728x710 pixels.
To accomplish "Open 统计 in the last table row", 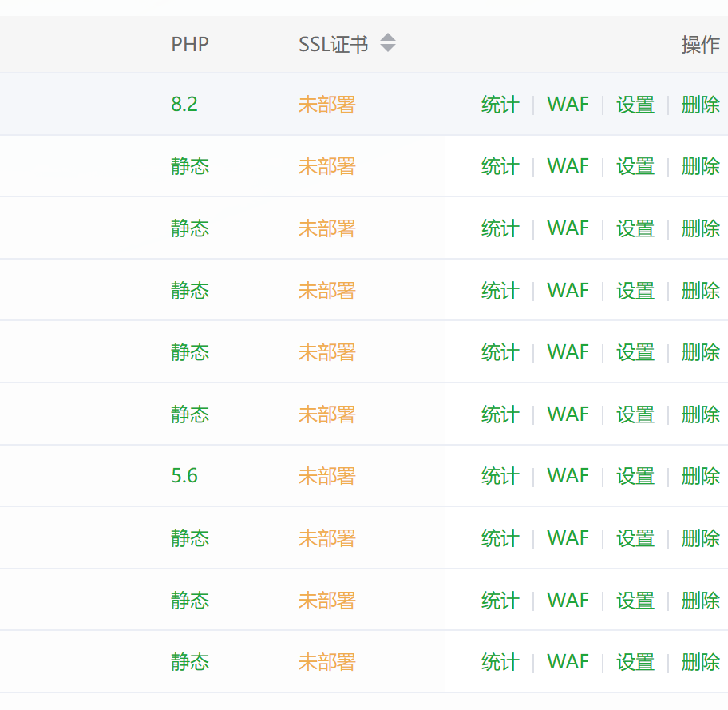I will tap(500, 662).
